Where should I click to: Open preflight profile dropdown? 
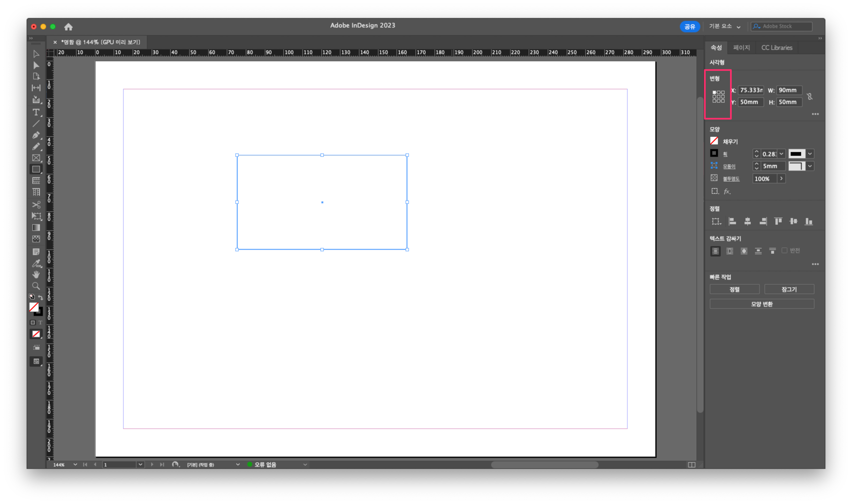[237, 464]
